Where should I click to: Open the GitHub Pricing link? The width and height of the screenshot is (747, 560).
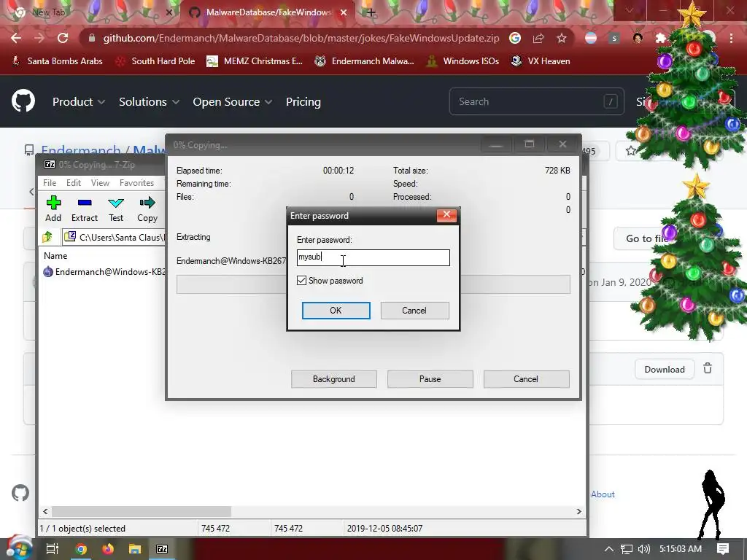pos(303,102)
